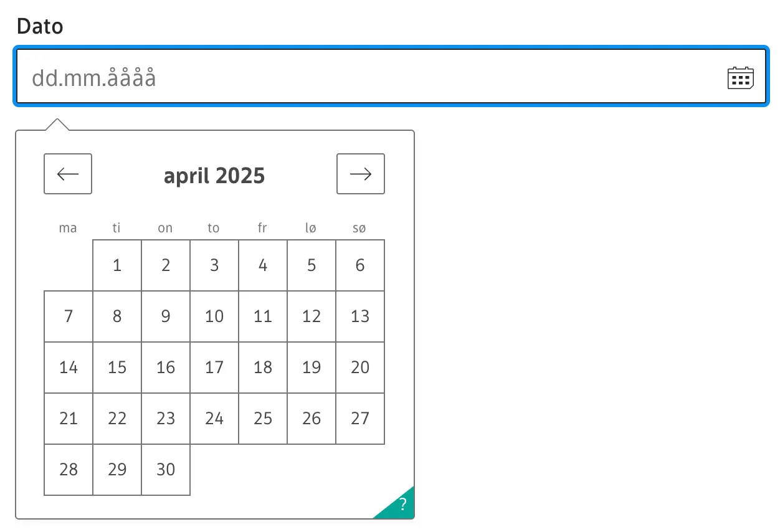The width and height of the screenshot is (780, 532).
Task: Choose day 20 in April 2025
Action: pos(360,368)
